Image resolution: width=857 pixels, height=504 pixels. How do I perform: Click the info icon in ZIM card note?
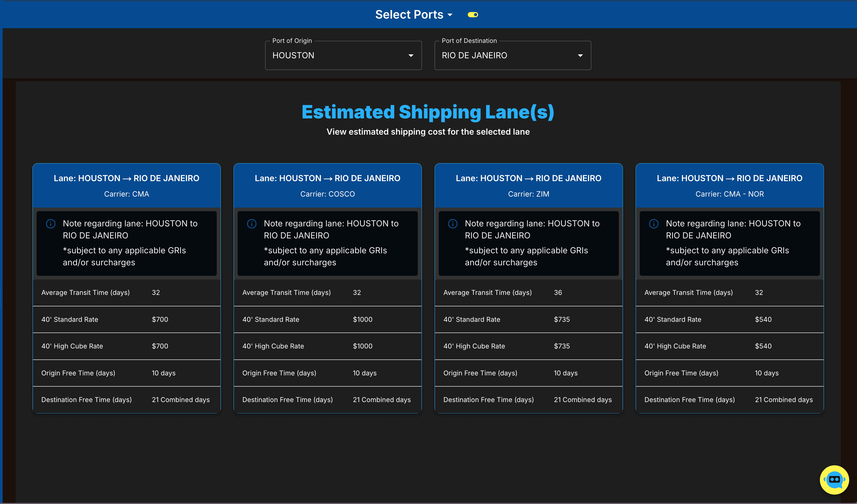coord(453,224)
